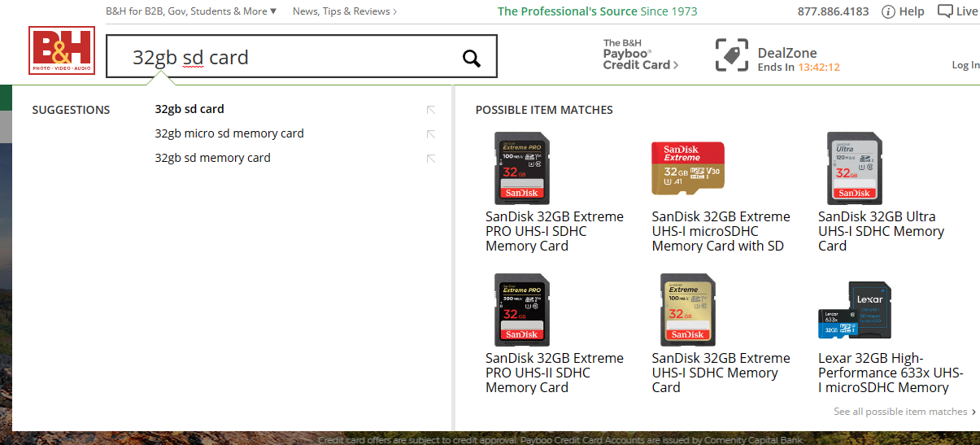The height and width of the screenshot is (445, 980).
Task: Fill search with '32gb sd memory card' arrow
Action: [431, 158]
